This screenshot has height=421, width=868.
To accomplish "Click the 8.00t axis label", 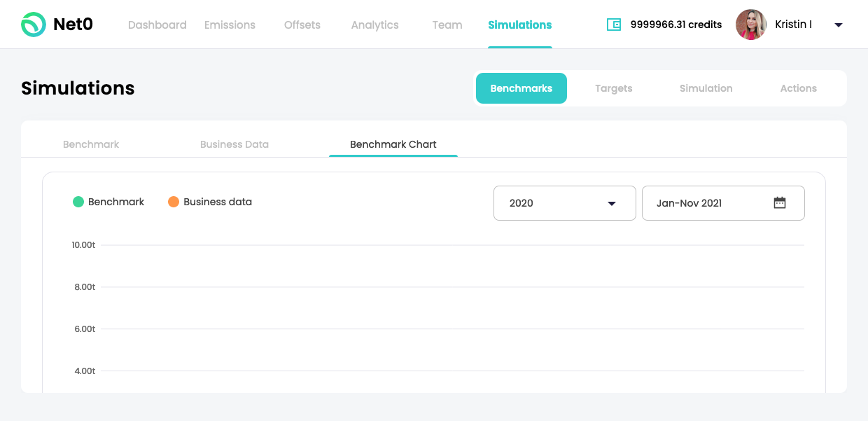I will [85, 287].
